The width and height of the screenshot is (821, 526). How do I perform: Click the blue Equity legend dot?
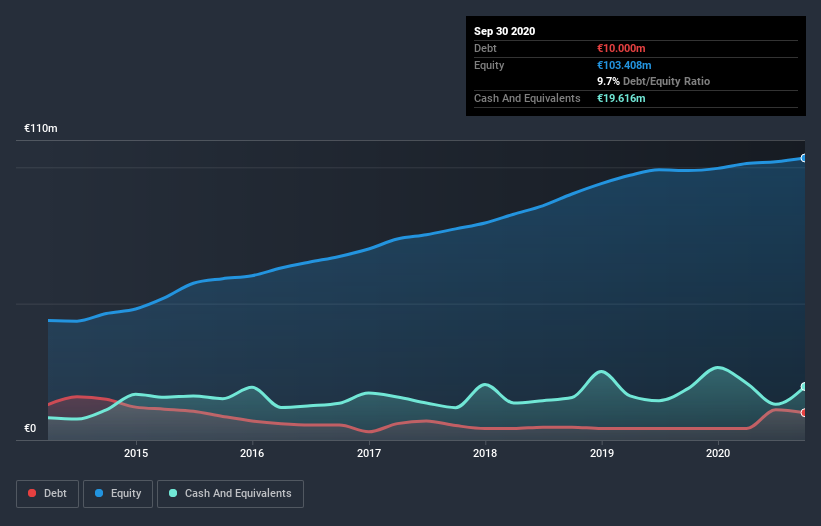tap(99, 493)
